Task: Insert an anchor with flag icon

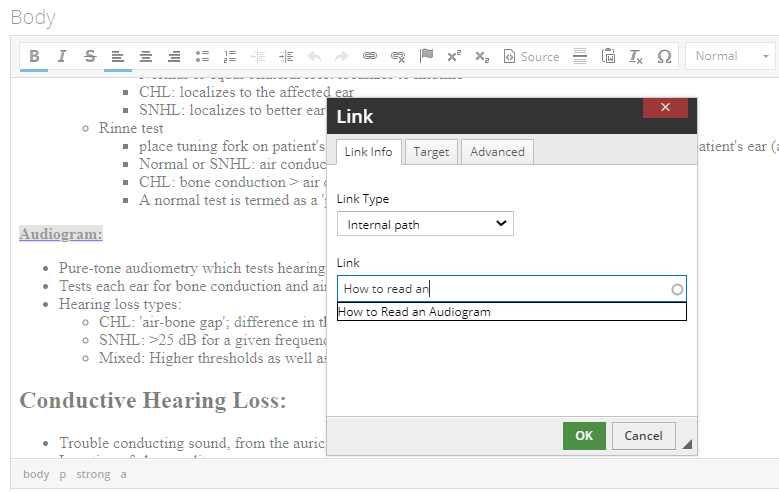Action: click(x=426, y=56)
